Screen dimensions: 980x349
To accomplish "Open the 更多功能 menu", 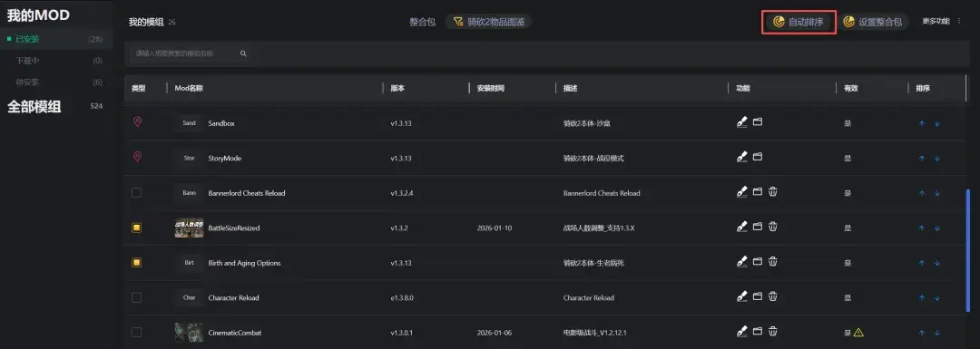I will [x=942, y=21].
